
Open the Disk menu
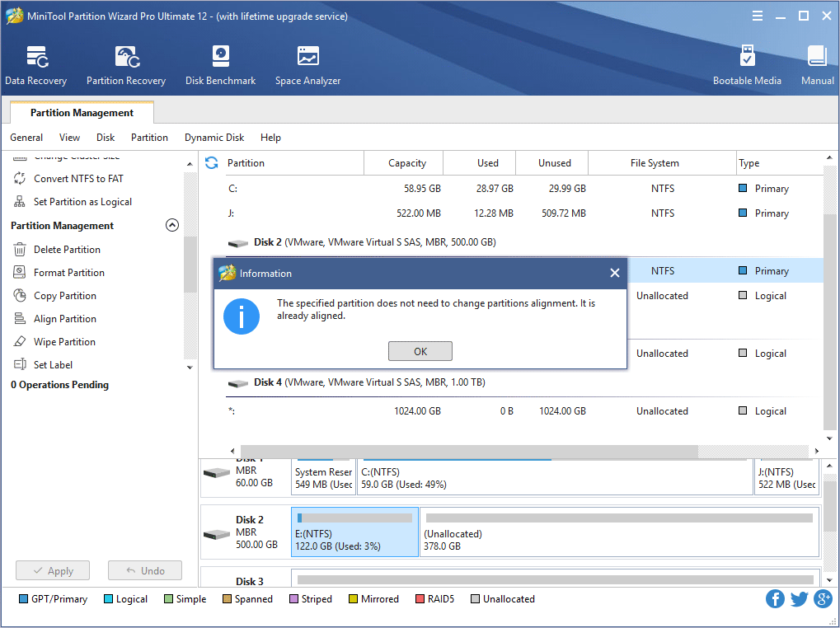(x=105, y=137)
